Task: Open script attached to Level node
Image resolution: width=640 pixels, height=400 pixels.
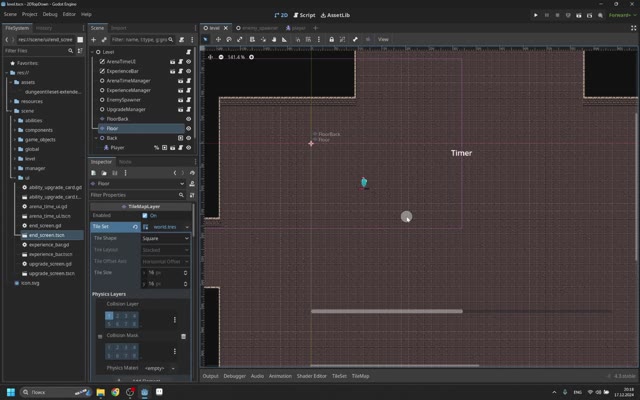Action: click(x=189, y=52)
